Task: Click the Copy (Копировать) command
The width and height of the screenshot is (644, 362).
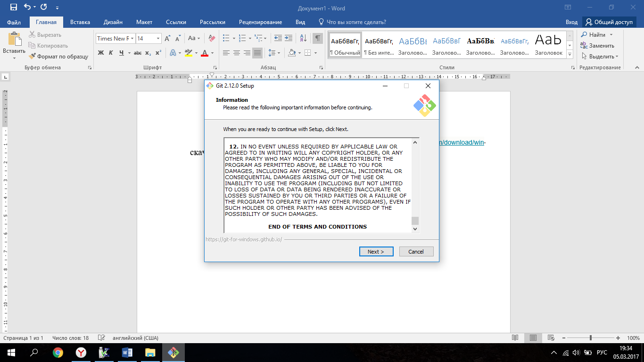Action: (x=48, y=46)
